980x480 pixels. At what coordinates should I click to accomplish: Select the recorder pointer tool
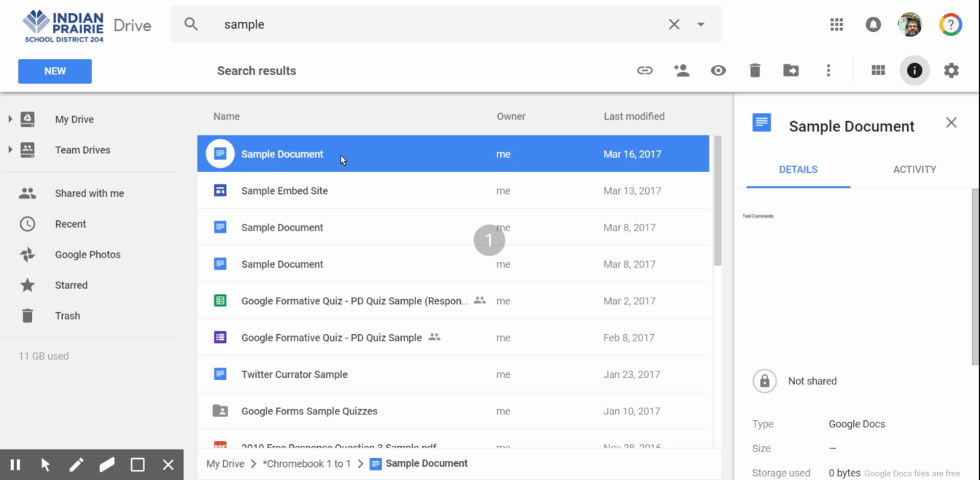(x=46, y=465)
